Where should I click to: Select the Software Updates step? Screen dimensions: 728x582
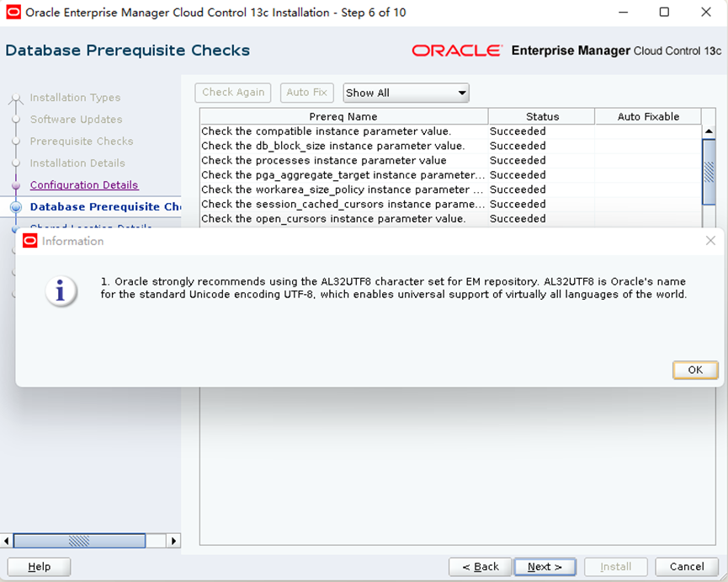click(x=76, y=120)
